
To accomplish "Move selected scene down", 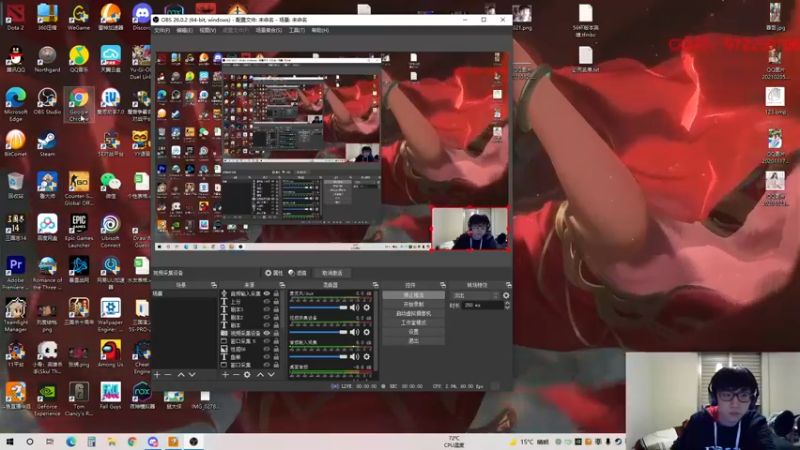I will pyautogui.click(x=192, y=374).
